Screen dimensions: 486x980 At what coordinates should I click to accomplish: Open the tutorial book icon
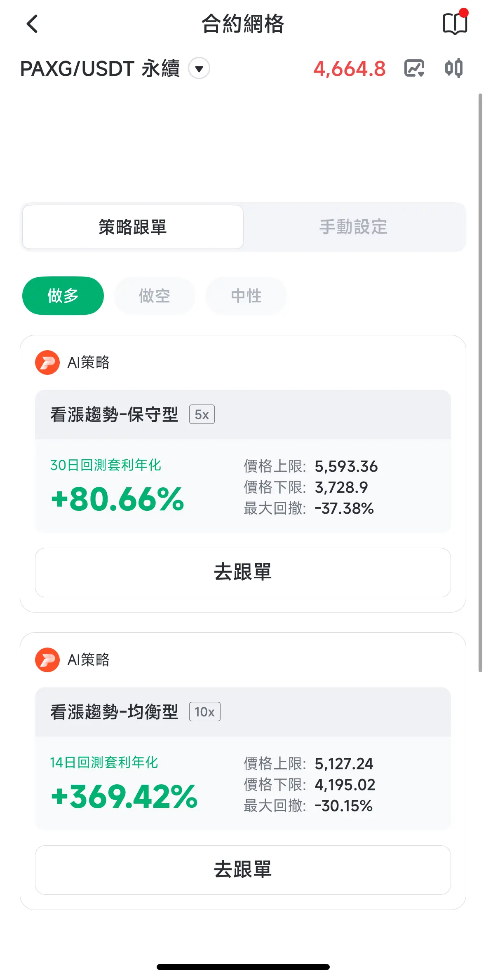point(455,23)
